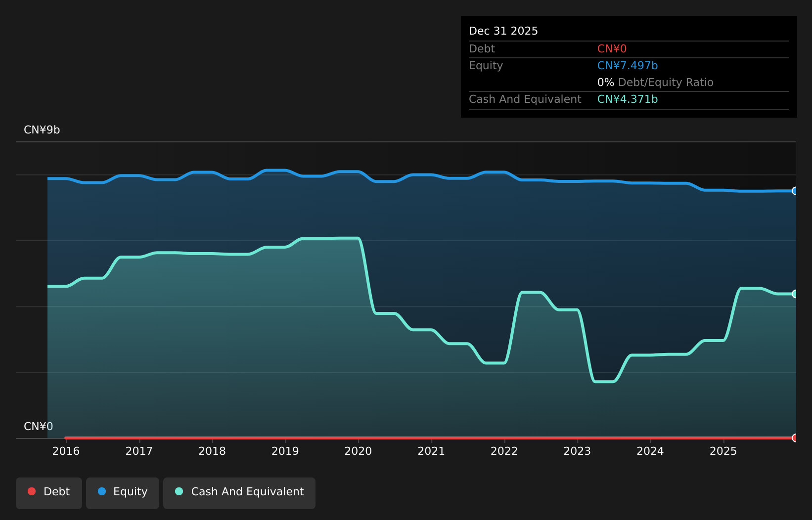This screenshot has width=812, height=520.
Task: Click the 2021 x-axis label
Action: coord(431,451)
